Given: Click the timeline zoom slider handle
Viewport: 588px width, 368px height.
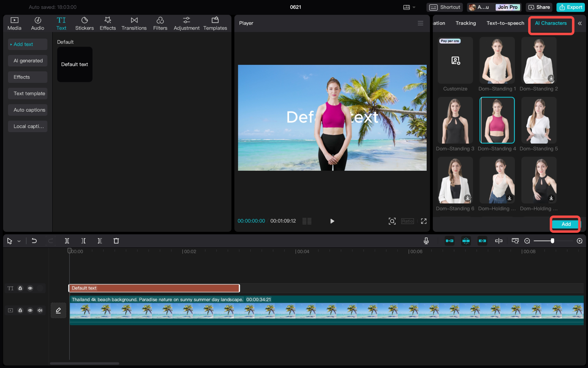Looking at the screenshot, I should pos(552,241).
